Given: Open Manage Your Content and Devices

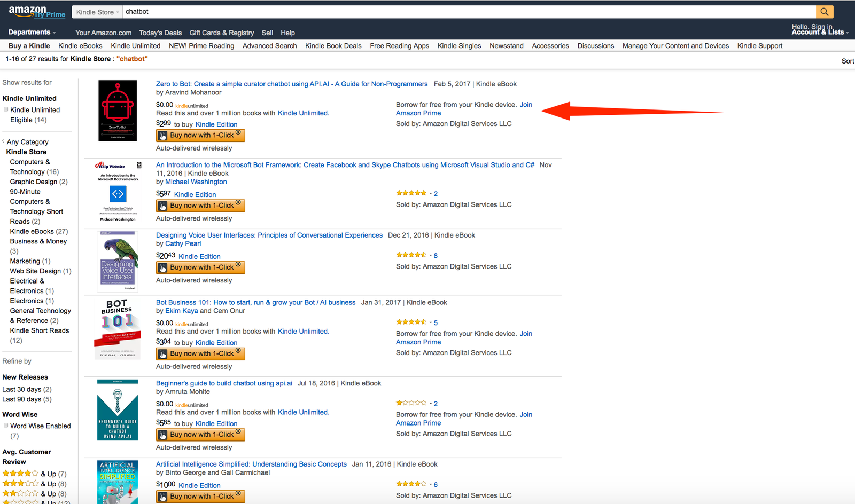Looking at the screenshot, I should click(675, 46).
